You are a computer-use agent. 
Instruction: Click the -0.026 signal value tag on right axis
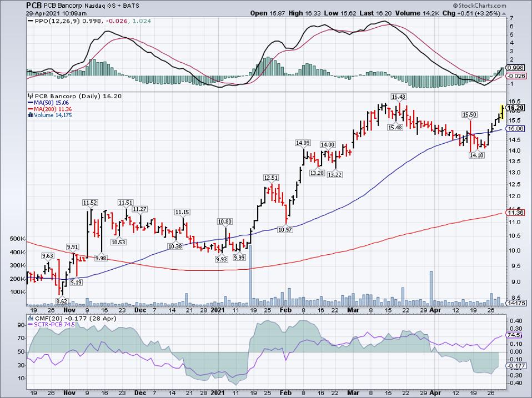pyautogui.click(x=516, y=76)
